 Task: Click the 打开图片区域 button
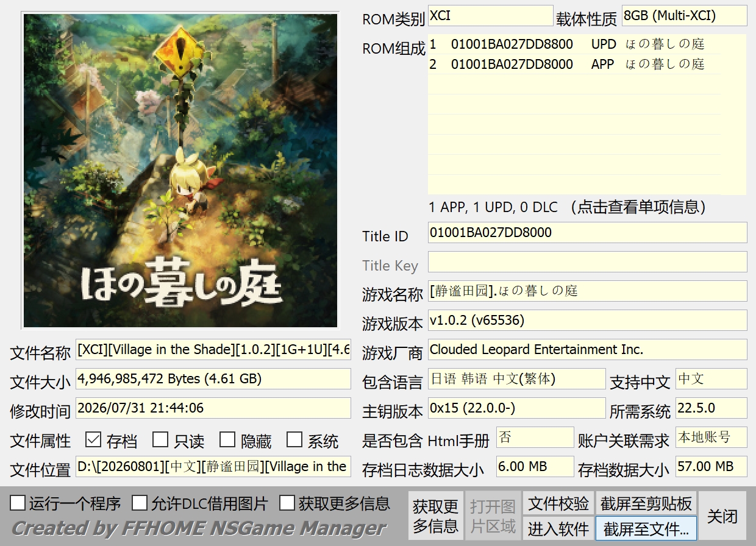coord(493,516)
